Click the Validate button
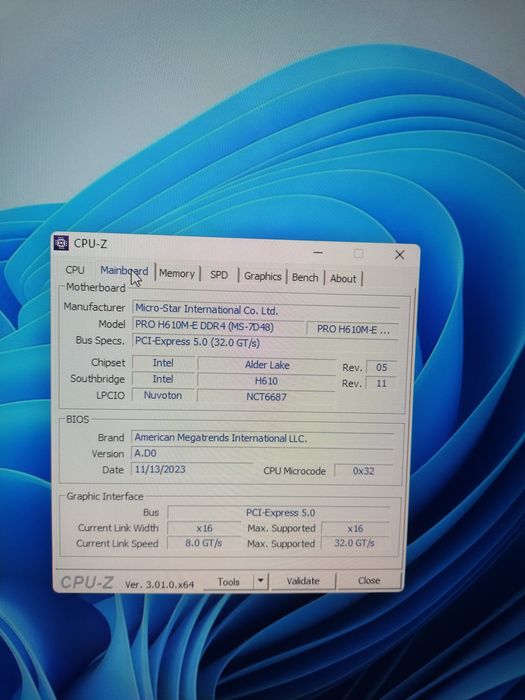This screenshot has height=700, width=525. (303, 581)
